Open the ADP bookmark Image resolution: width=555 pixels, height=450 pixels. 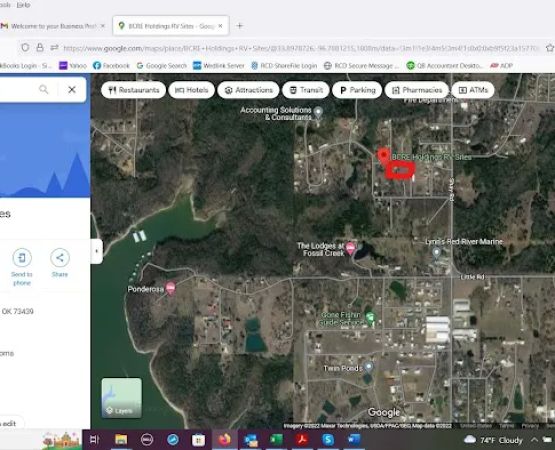click(501, 65)
